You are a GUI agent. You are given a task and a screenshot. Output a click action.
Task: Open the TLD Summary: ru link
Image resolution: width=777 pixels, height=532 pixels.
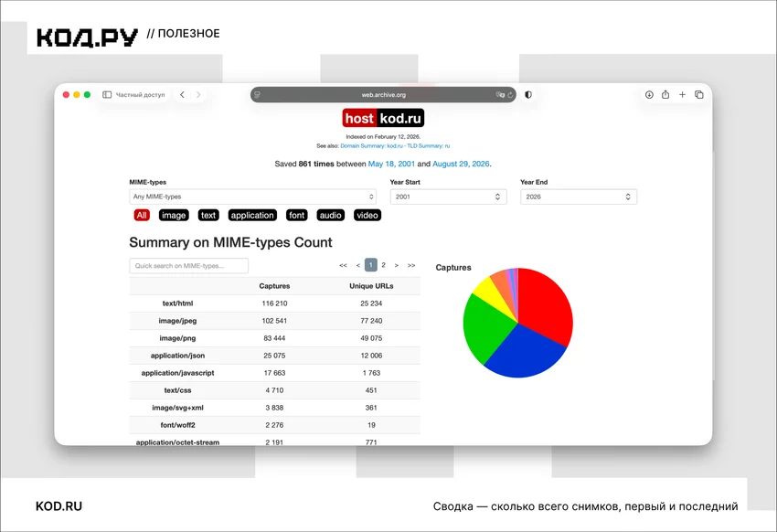tap(428, 146)
